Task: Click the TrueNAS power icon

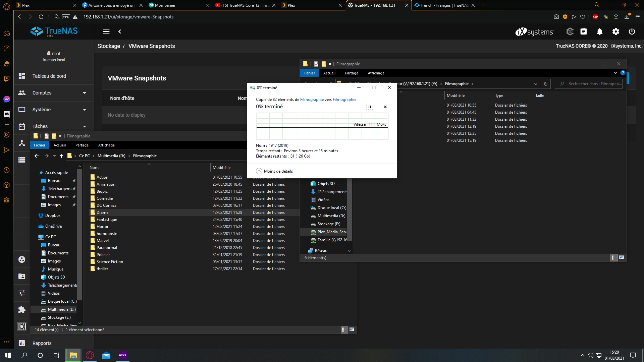Action: pos(632,32)
